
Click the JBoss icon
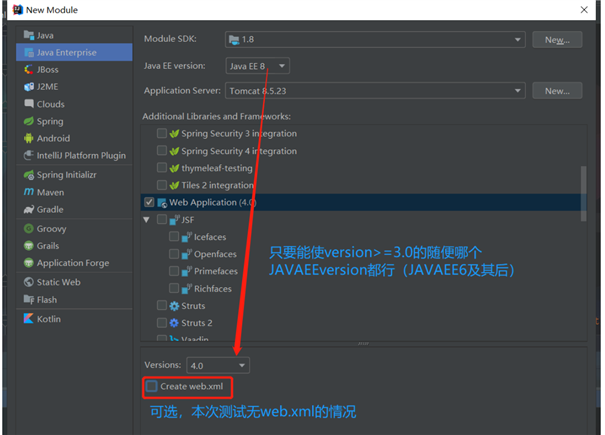click(29, 69)
